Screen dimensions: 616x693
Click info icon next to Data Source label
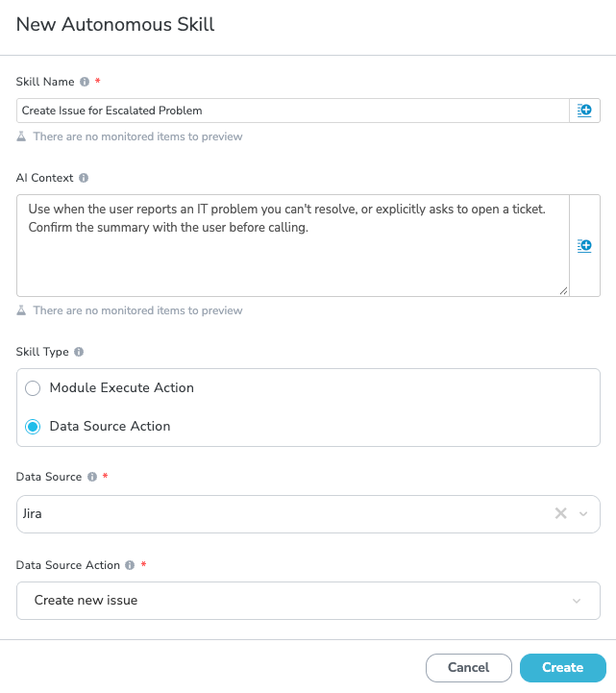(x=92, y=477)
